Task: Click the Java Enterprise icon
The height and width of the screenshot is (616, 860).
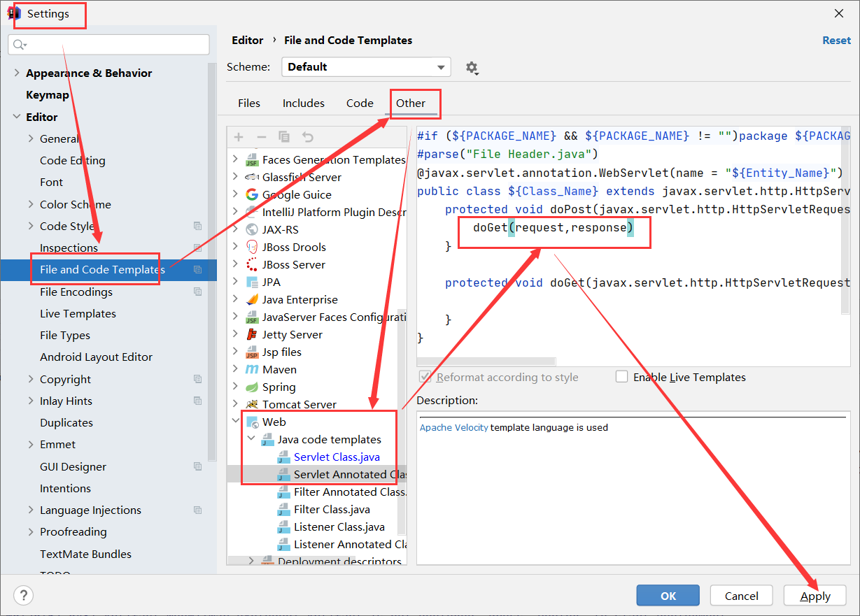Action: pos(252,299)
